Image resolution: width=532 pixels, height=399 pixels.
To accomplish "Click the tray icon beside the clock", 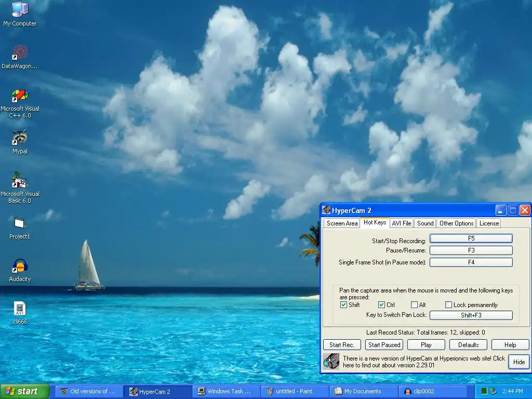I will (494, 391).
